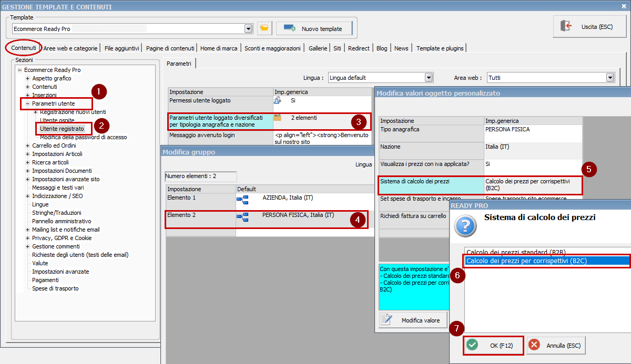
Task: Open the Template combo box dropdown arrow
Action: (x=248, y=28)
